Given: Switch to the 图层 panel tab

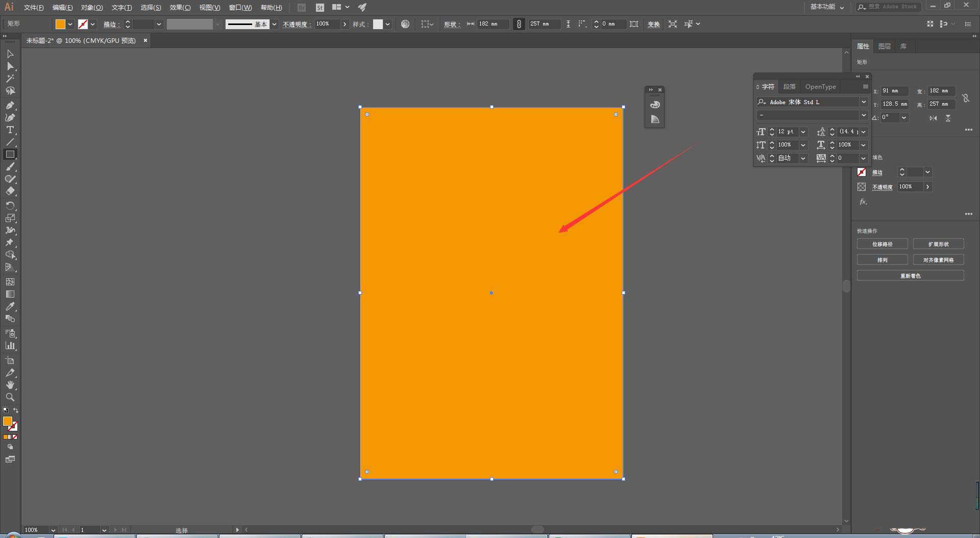Looking at the screenshot, I should click(x=884, y=46).
